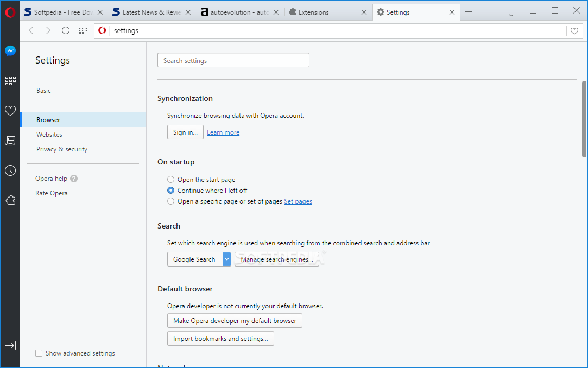This screenshot has width=588, height=368.
Task: Close the autoevolution tab
Action: click(276, 12)
